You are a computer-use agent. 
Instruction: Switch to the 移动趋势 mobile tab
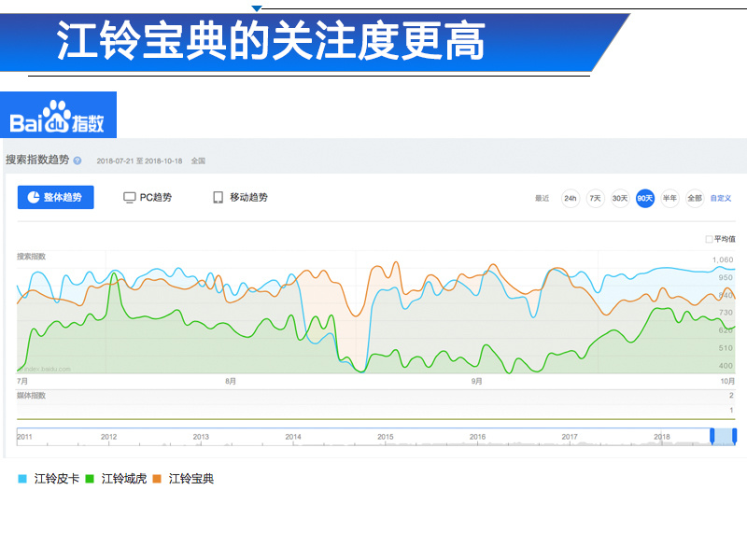[x=241, y=197]
